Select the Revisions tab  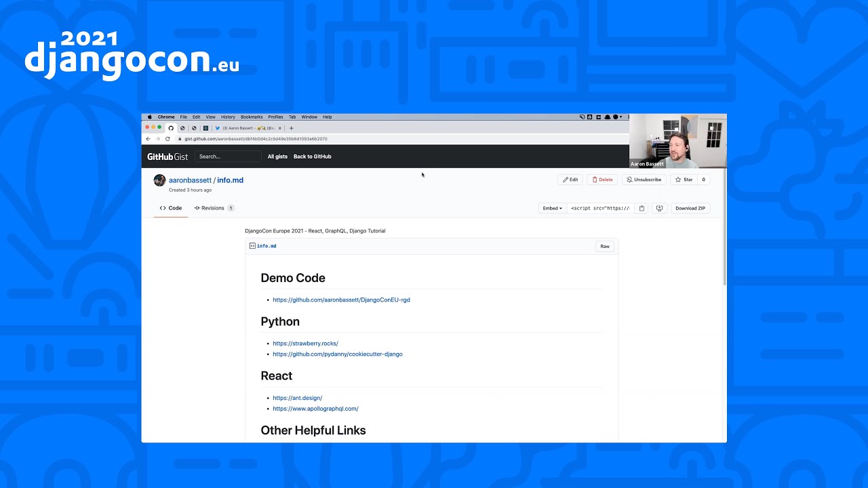[214, 208]
